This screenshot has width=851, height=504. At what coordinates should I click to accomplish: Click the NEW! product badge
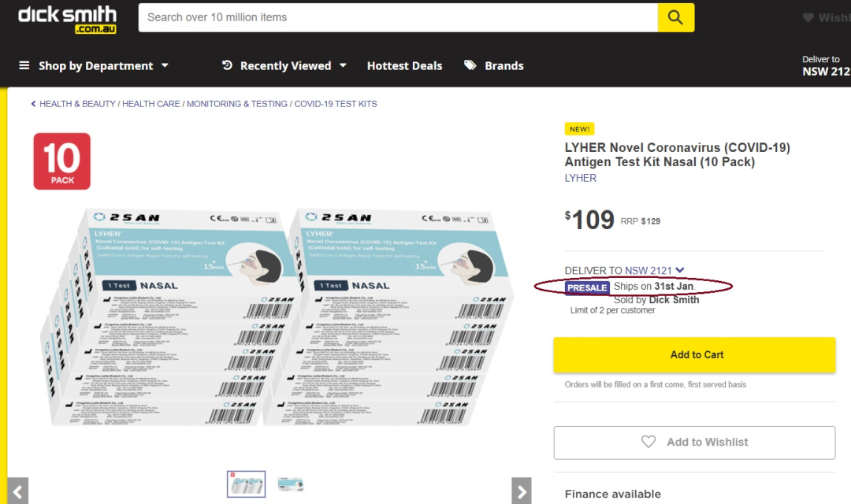(x=580, y=129)
